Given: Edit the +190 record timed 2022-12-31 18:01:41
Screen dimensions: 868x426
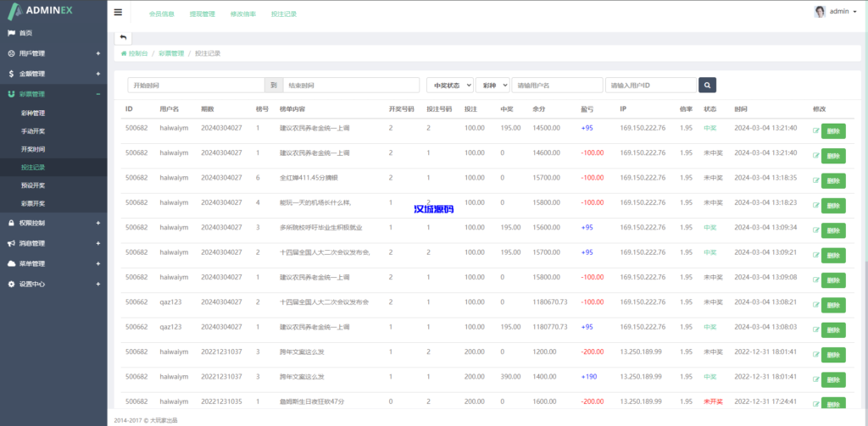Looking at the screenshot, I should (816, 378).
